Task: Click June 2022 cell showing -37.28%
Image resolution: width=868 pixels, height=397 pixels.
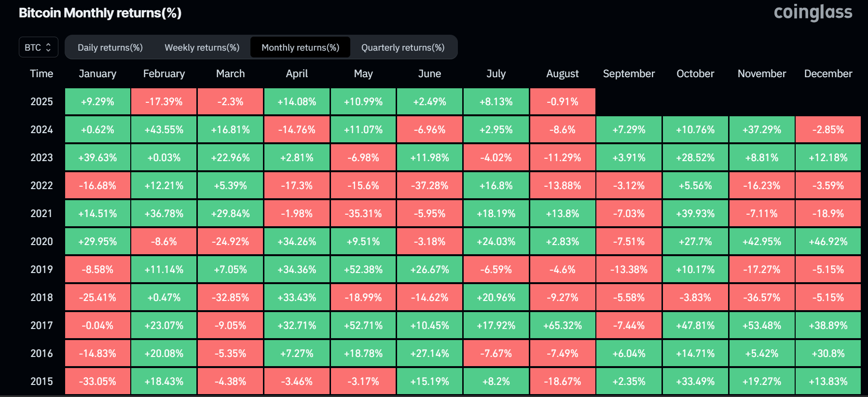Action: click(429, 186)
